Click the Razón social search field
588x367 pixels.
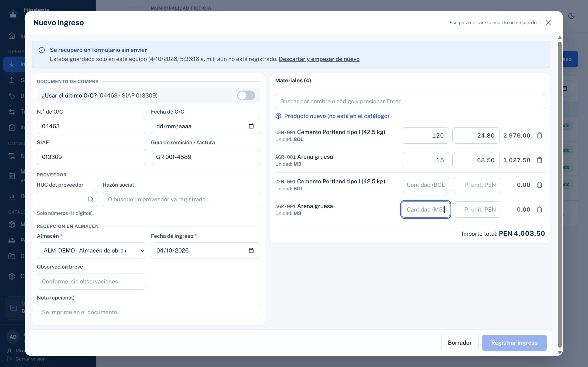[x=181, y=199]
